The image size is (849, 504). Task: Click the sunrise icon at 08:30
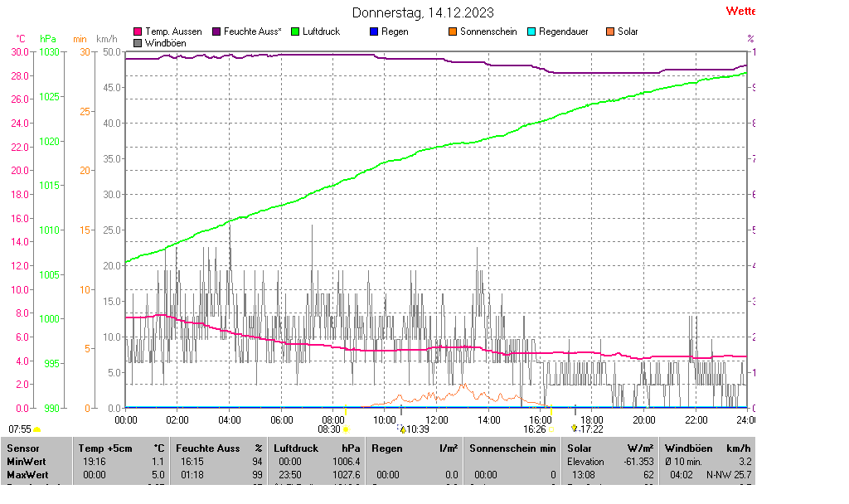347,429
